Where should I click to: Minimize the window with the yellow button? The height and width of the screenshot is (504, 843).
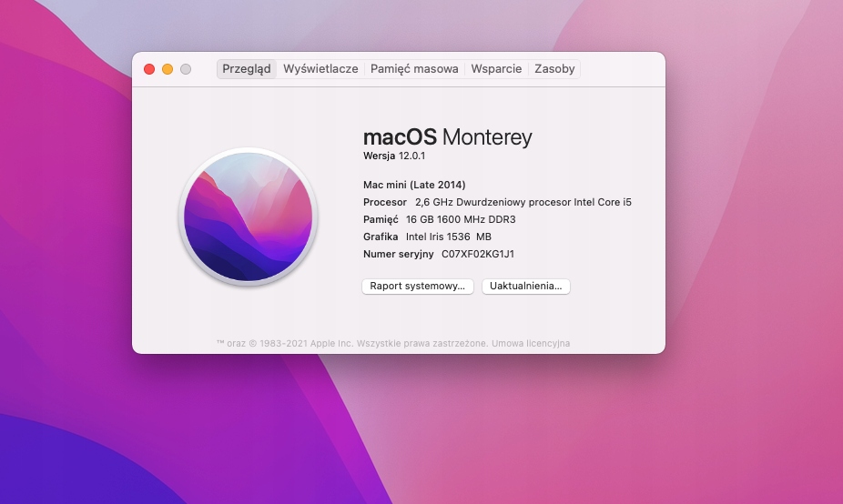(x=168, y=69)
